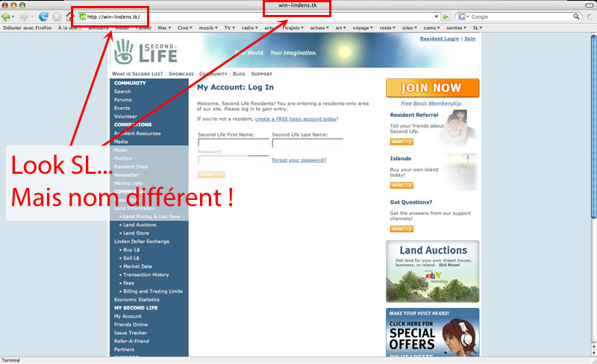Open the Back button history dropdown arrow
This screenshot has height=364, width=597.
[13, 16]
